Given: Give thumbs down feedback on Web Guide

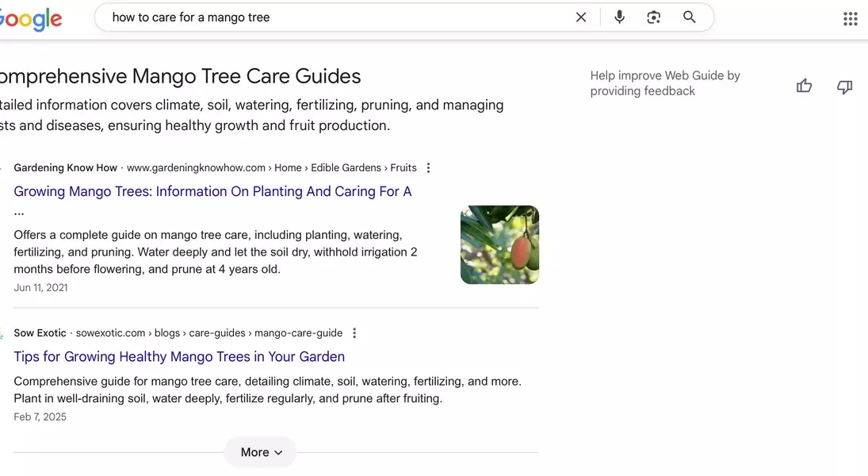Looking at the screenshot, I should coord(845,86).
